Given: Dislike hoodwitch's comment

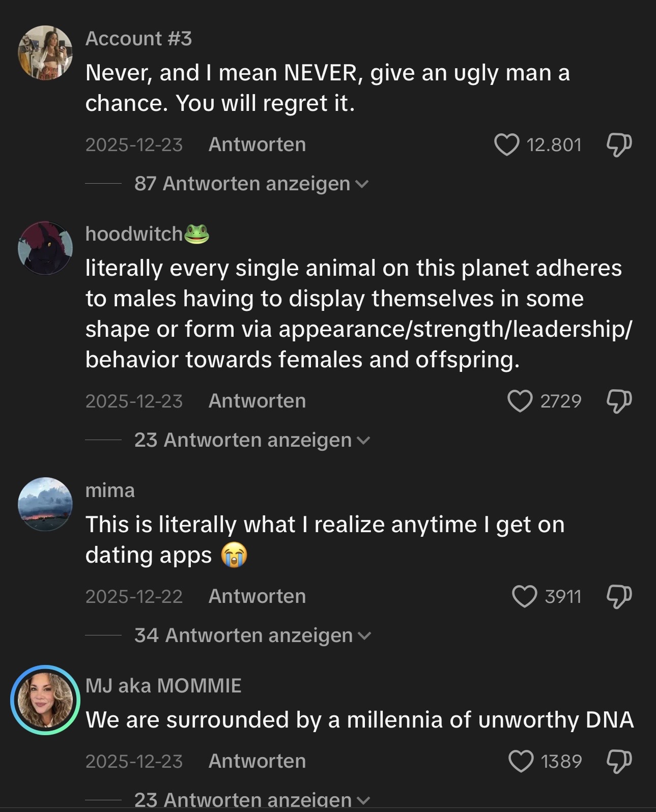Looking at the screenshot, I should coord(619,401).
